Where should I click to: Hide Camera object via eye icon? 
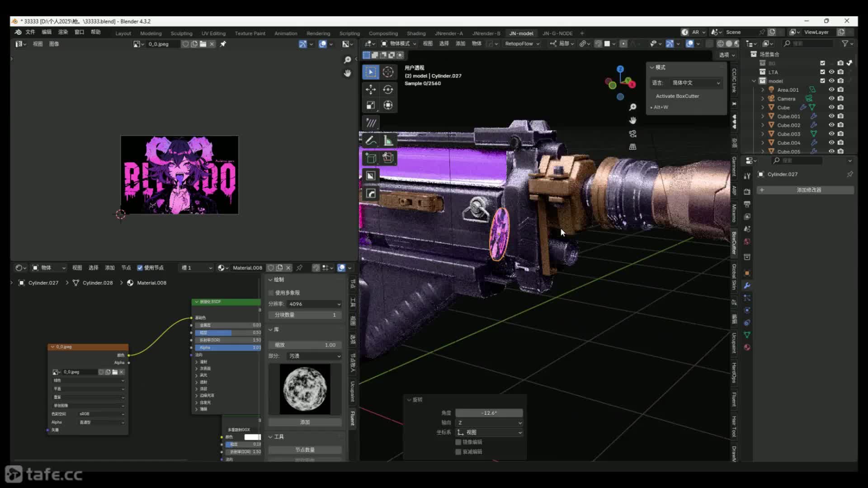pos(831,99)
